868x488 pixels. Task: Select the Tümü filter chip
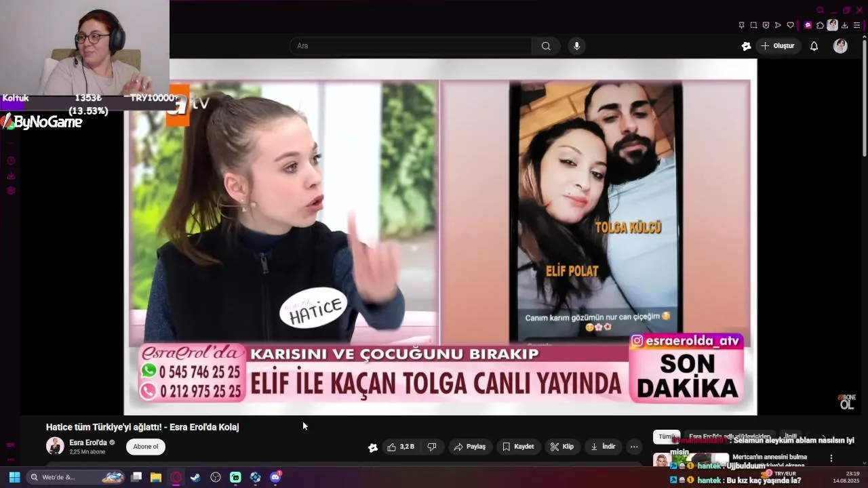(666, 437)
